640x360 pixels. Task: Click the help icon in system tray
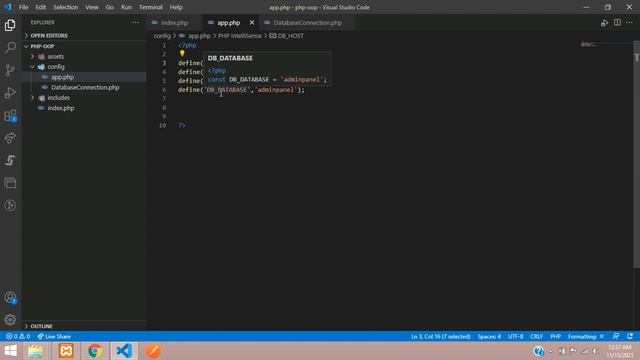click(539, 351)
